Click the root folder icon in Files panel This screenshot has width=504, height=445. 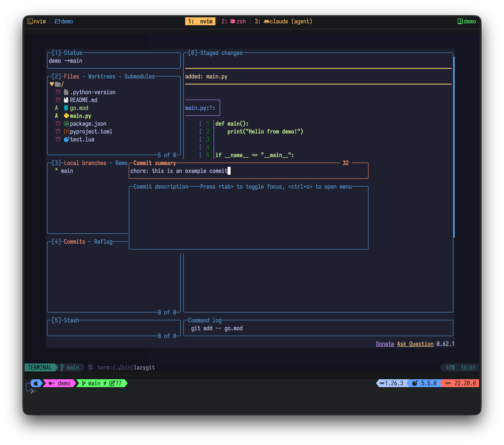pos(58,85)
